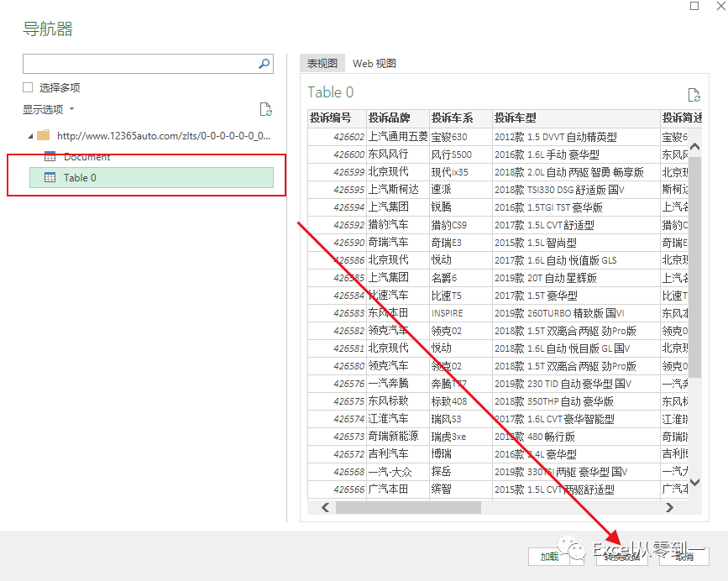The image size is (728, 581).
Task: Click the 投诉编号 column header
Action: (337, 118)
